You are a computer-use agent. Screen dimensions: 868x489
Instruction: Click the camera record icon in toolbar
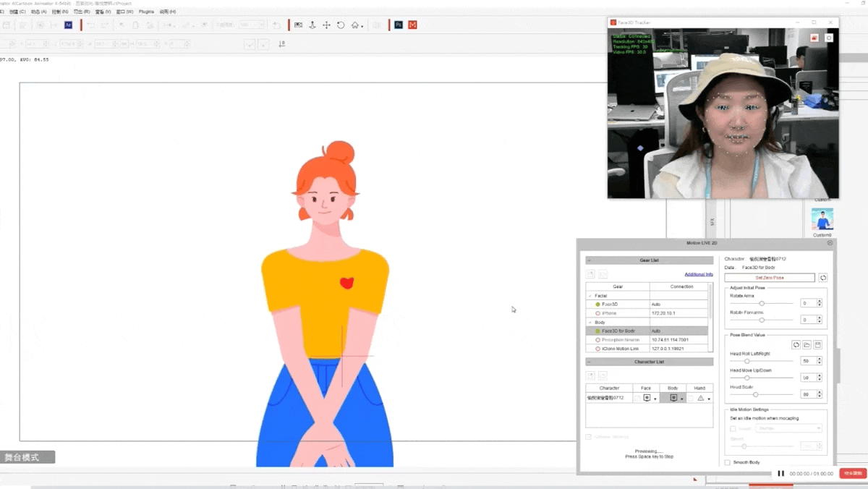click(x=298, y=25)
